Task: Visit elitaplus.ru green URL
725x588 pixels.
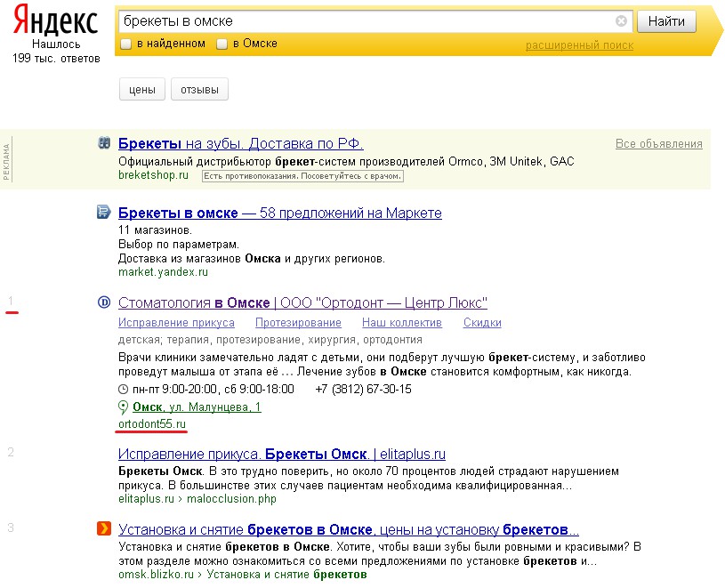Action: pos(146,499)
